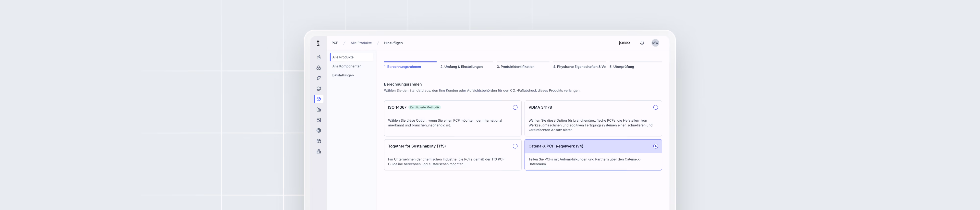Open the three-circles icon in sidebar

319,68
